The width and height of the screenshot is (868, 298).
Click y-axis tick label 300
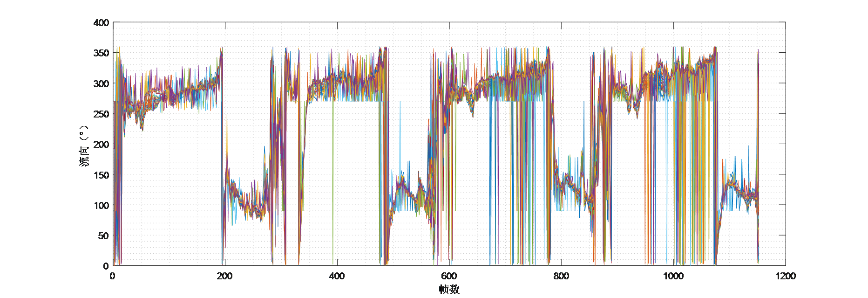coord(101,83)
